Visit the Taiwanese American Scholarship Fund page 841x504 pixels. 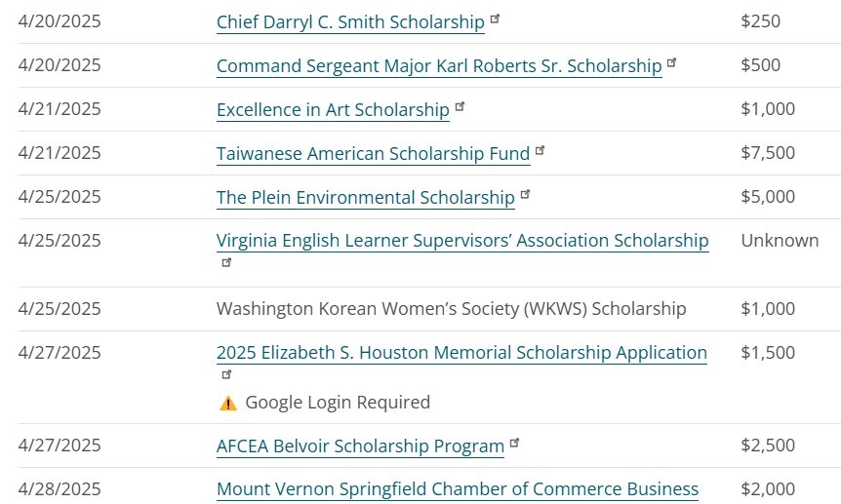coord(374,154)
